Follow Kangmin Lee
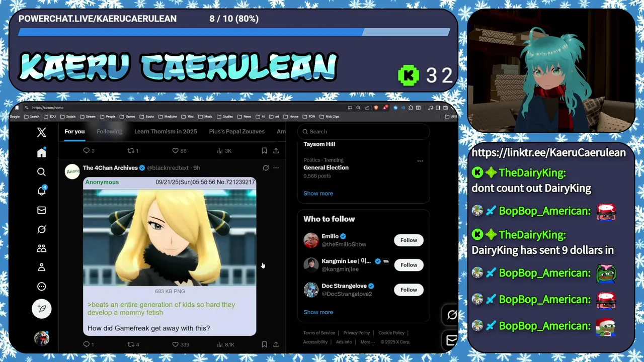This screenshot has height=362, width=644. coord(409,265)
